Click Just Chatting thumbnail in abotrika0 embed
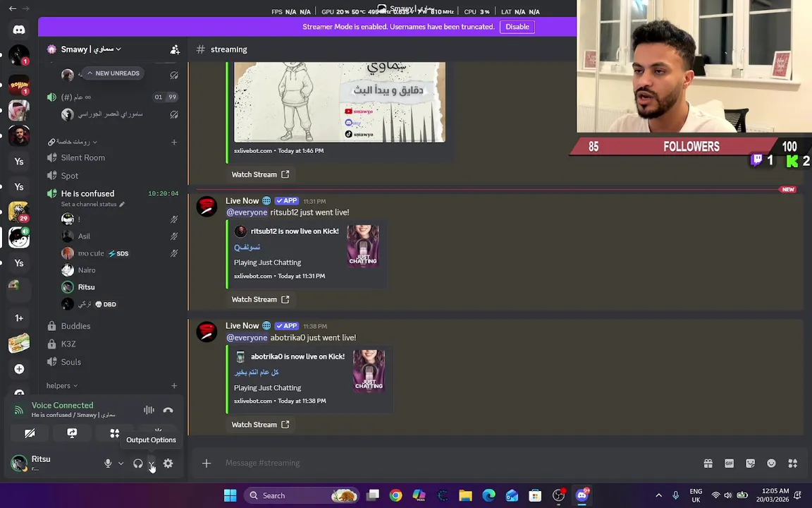812x508 pixels. point(369,371)
